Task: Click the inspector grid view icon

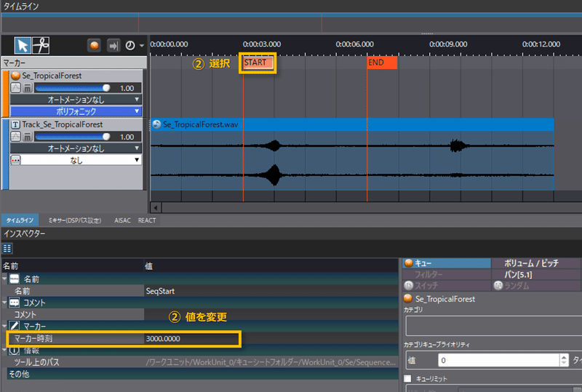Action: (7, 248)
